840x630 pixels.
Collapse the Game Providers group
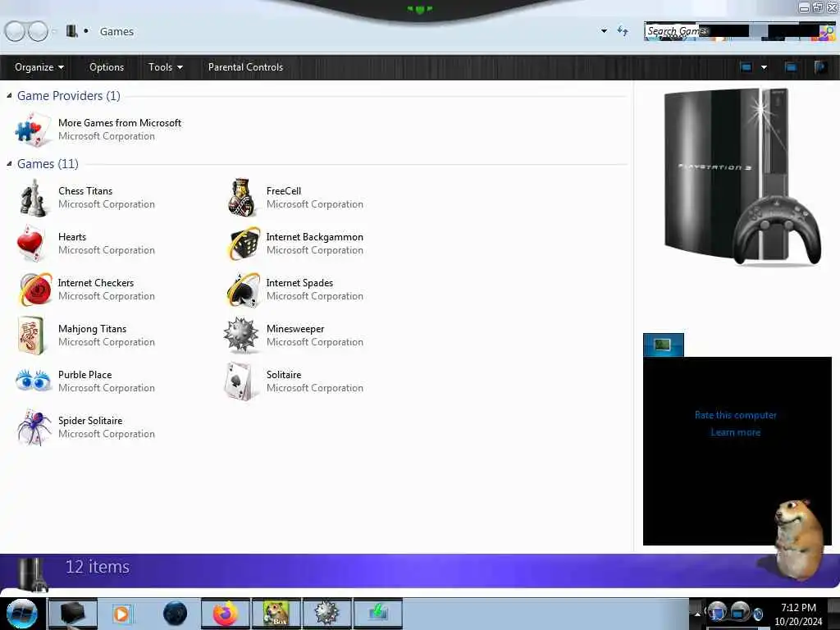(9, 95)
